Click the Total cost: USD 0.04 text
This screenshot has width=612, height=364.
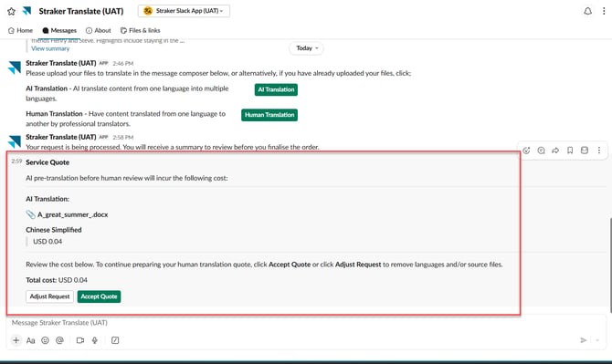(57, 280)
